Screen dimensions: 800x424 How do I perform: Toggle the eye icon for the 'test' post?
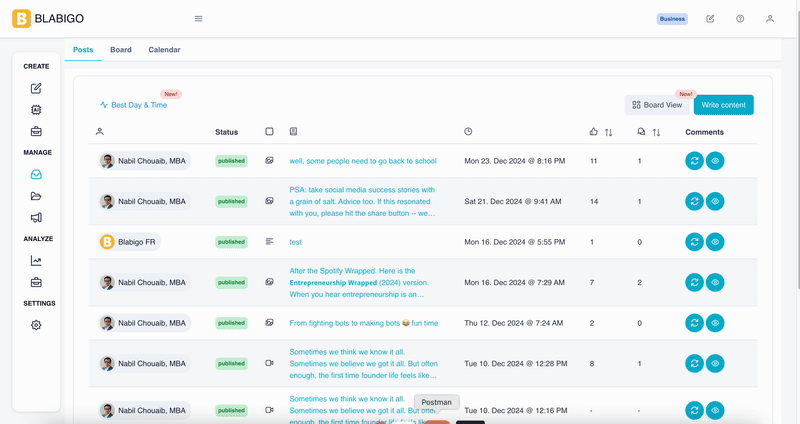[715, 242]
